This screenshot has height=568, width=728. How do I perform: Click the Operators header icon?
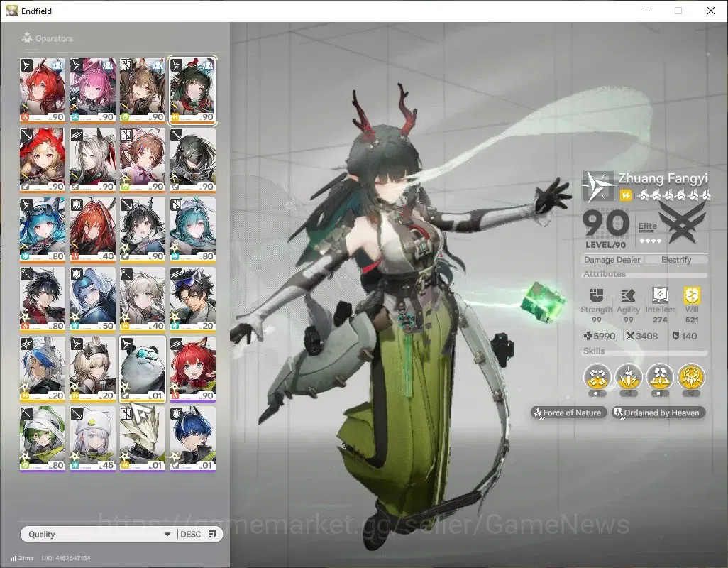(27, 38)
